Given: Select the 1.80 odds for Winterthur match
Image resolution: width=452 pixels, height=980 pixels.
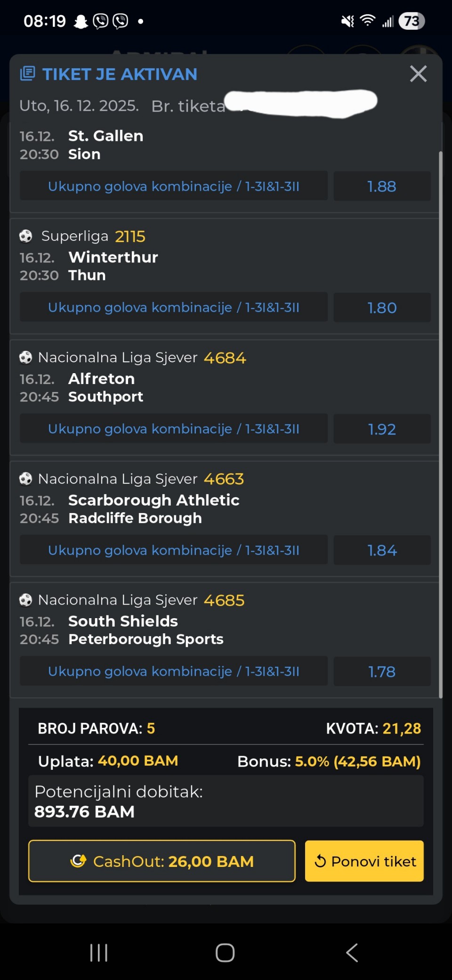Looking at the screenshot, I should coord(382,308).
